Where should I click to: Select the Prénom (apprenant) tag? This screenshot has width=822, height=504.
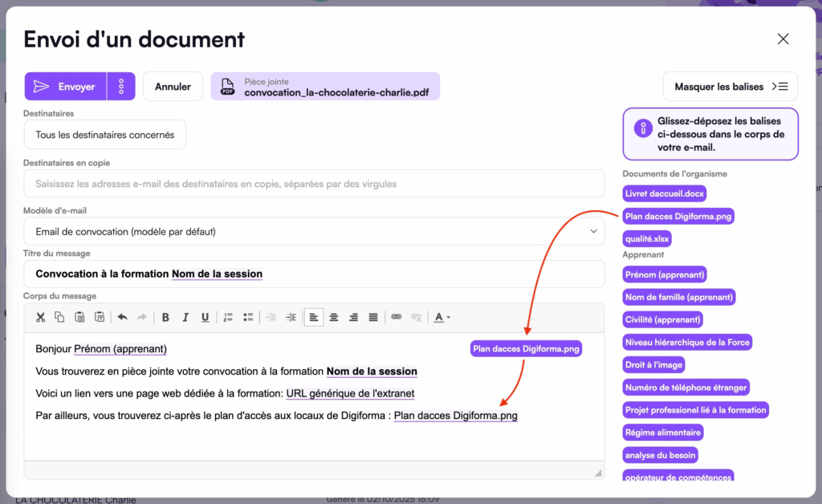tap(665, 274)
